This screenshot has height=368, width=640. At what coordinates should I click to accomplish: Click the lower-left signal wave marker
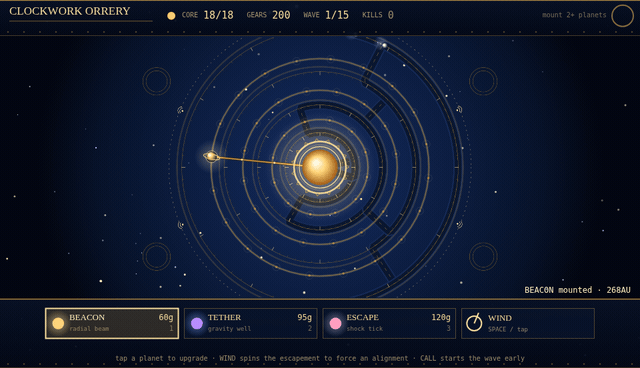coord(180,224)
